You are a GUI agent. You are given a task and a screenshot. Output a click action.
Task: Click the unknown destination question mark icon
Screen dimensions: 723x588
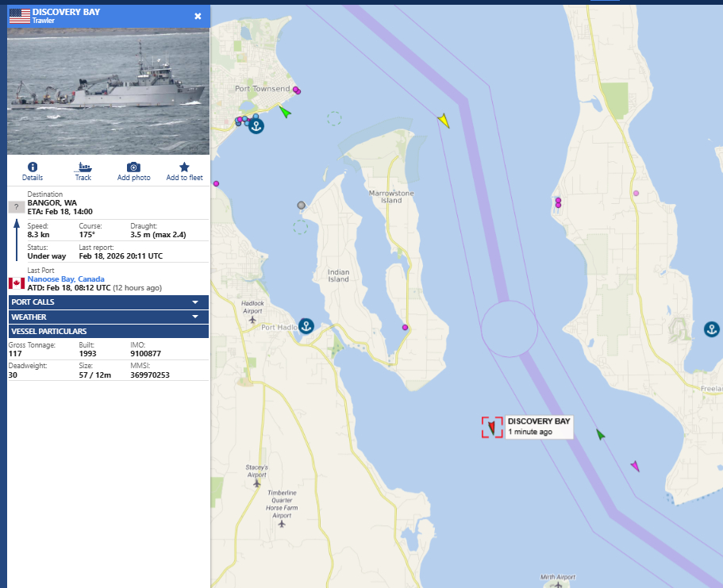coord(16,207)
